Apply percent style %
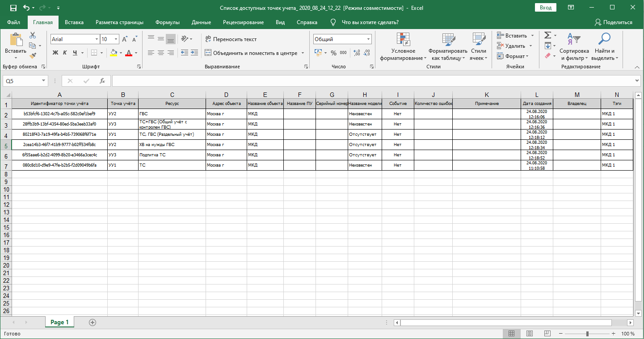This screenshot has width=644, height=339. coord(333,53)
